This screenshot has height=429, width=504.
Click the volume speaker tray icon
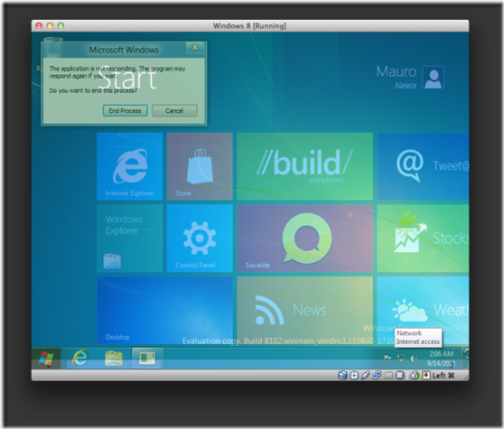pyautogui.click(x=415, y=359)
